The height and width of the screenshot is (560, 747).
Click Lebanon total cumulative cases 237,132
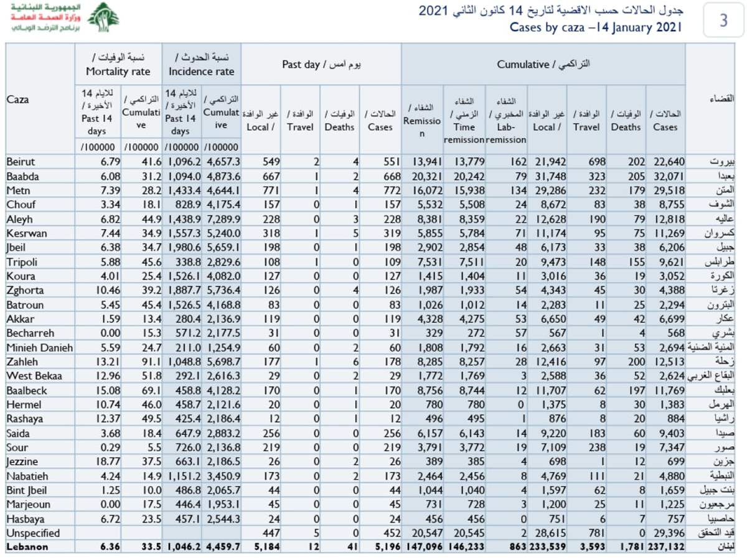(x=666, y=547)
